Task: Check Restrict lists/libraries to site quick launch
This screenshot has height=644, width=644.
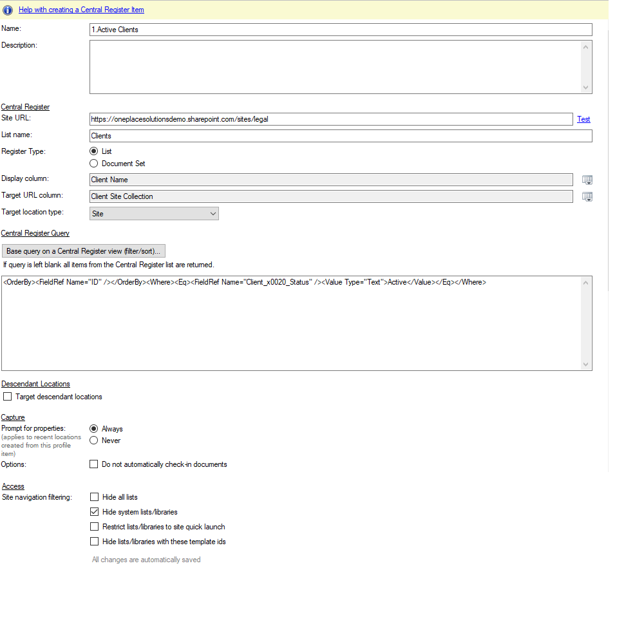Action: pyautogui.click(x=95, y=527)
